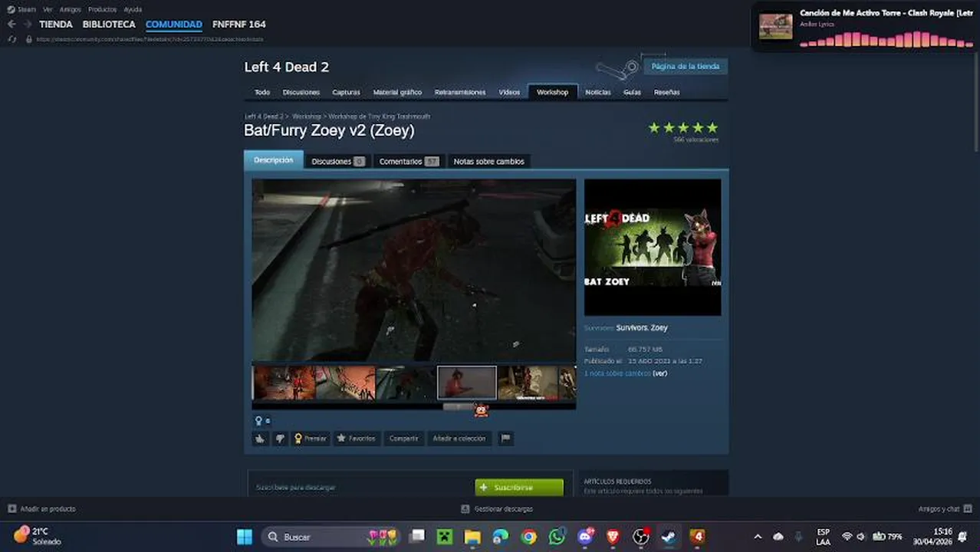Image resolution: width=980 pixels, height=552 pixels.
Task: Open the Material gráfico hub tab
Action: tap(397, 92)
